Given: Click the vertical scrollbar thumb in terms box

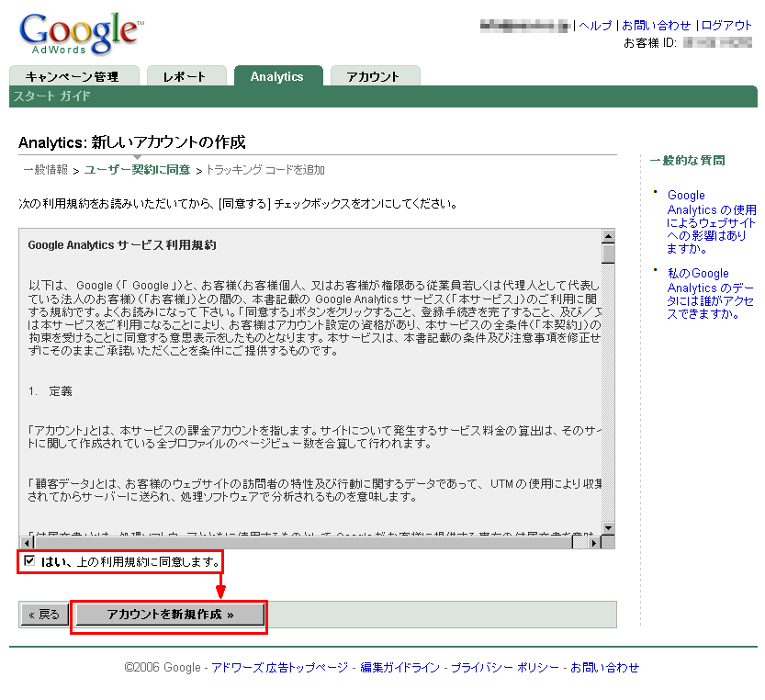Looking at the screenshot, I should click(608, 254).
